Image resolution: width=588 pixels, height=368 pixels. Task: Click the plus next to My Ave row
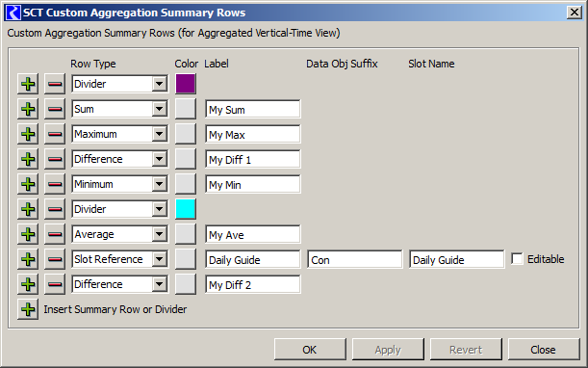(28, 234)
